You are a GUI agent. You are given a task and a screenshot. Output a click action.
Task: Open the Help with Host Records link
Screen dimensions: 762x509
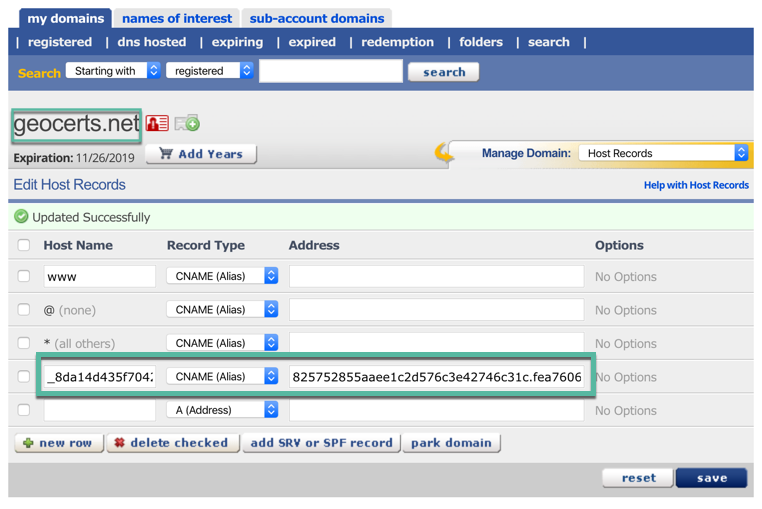(x=696, y=185)
